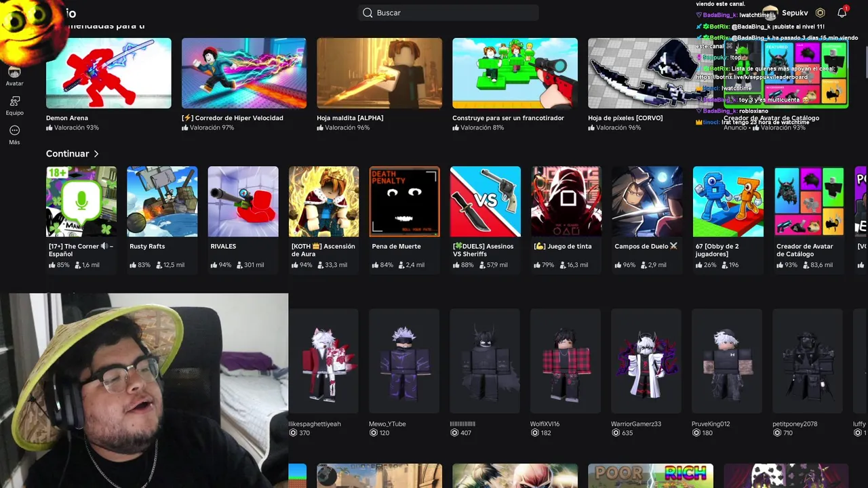Viewport: 868px width, 488px height.
Task: Click the 635 Robux price
Action: [x=627, y=433]
